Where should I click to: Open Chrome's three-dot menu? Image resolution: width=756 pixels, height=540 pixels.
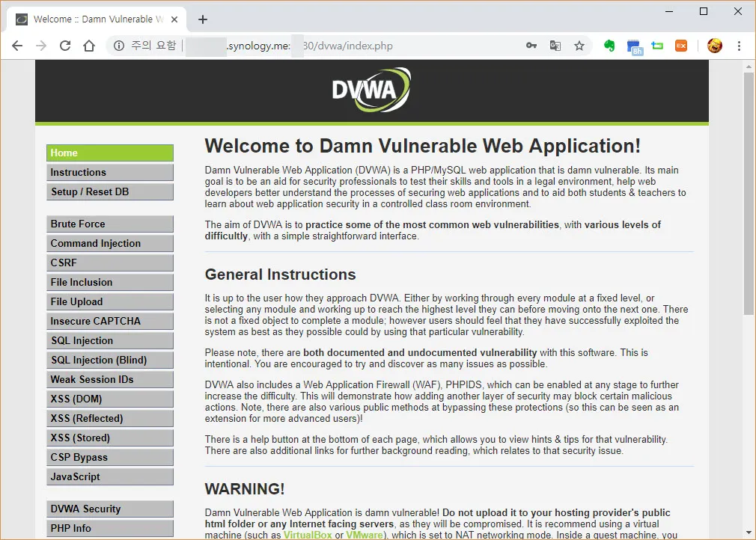click(x=739, y=46)
